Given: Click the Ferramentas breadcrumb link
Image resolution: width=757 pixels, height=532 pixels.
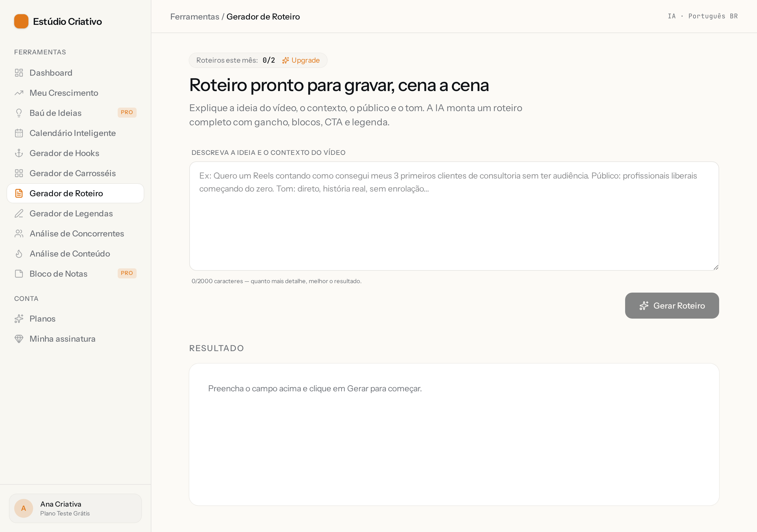Looking at the screenshot, I should (x=195, y=17).
